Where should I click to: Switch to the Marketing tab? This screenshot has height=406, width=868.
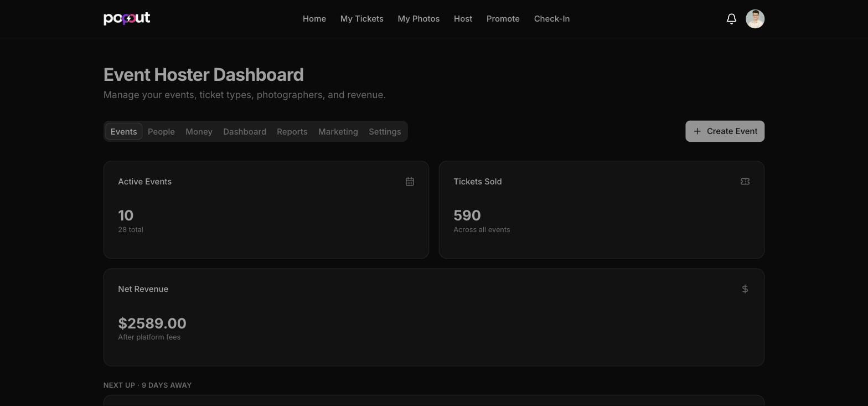[x=338, y=131]
